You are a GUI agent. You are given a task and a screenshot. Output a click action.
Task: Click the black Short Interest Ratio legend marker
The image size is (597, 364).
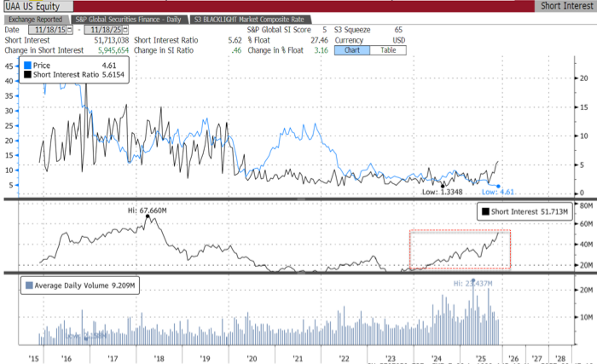[30, 75]
